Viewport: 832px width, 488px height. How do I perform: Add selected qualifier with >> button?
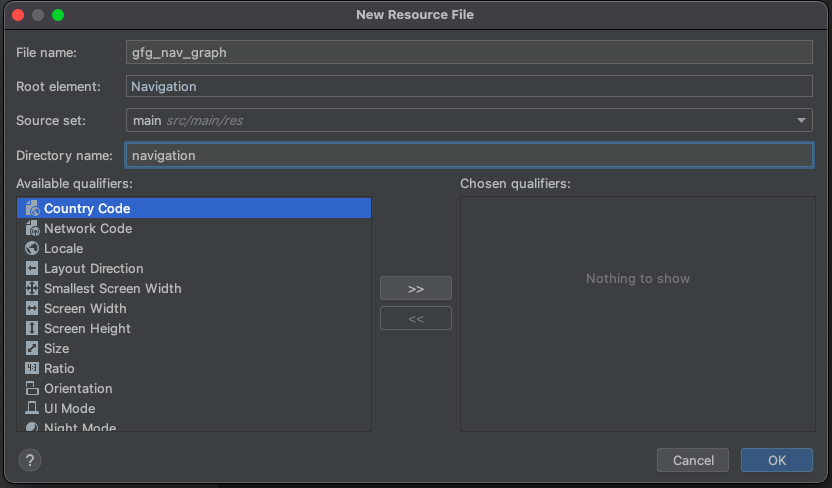point(416,288)
